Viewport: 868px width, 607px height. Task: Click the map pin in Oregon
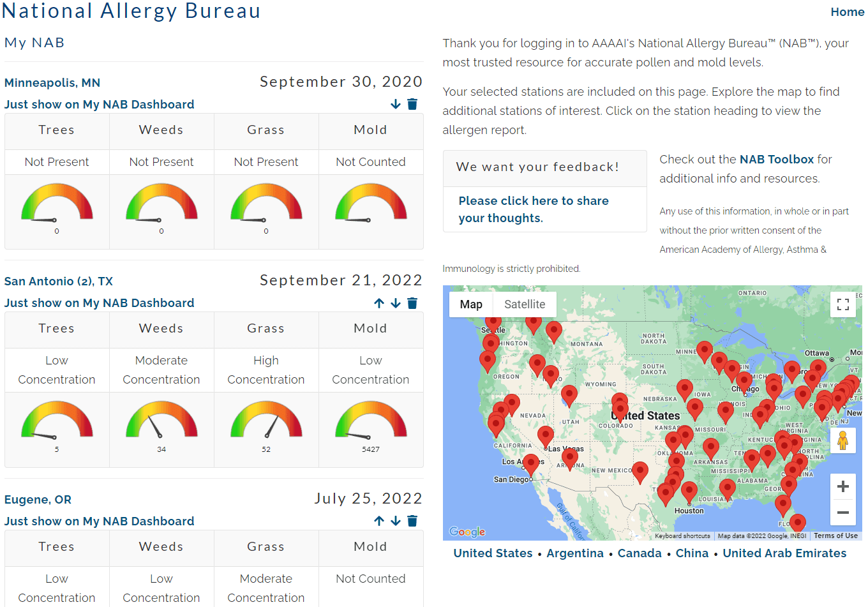coord(488,361)
